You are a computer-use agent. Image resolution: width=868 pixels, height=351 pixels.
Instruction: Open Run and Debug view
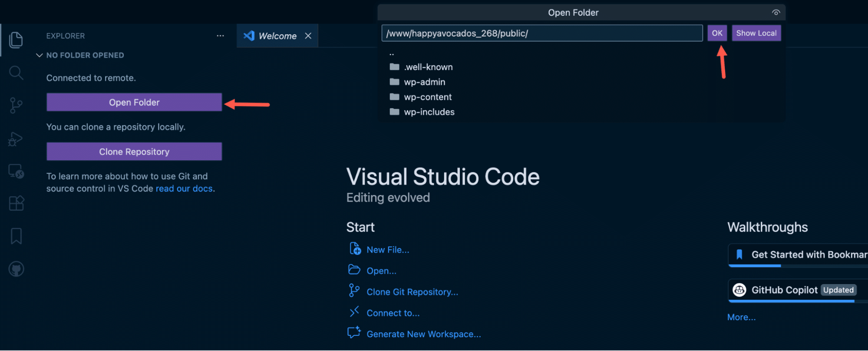point(16,139)
